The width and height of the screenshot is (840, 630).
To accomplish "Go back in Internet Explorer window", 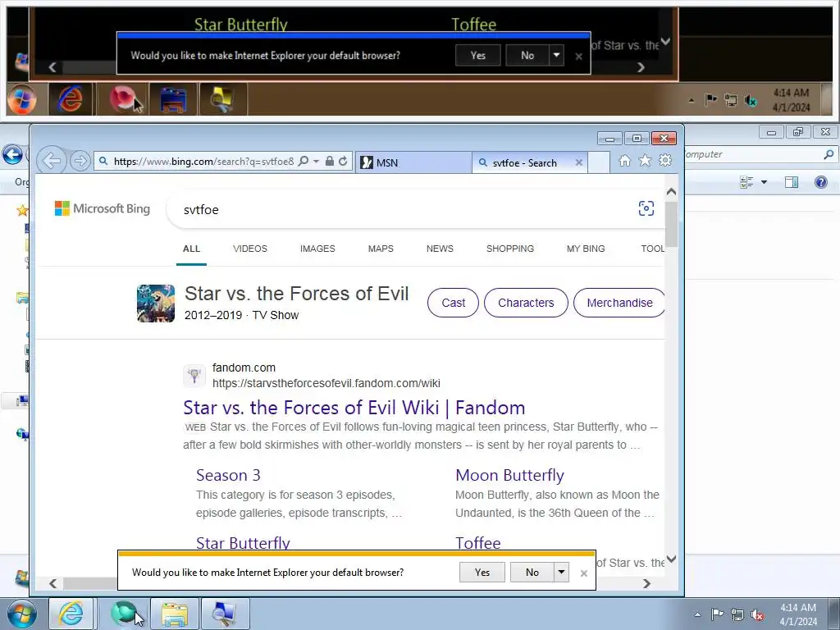I will pos(52,161).
